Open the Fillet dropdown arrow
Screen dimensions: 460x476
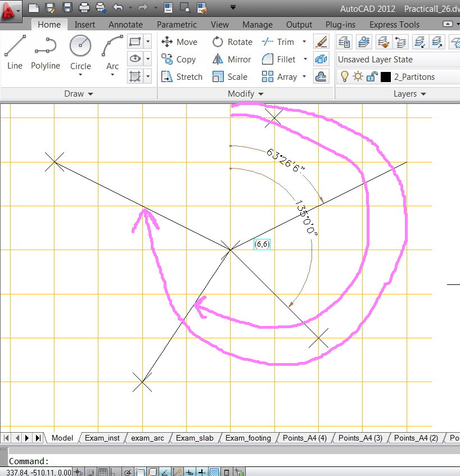305,59
